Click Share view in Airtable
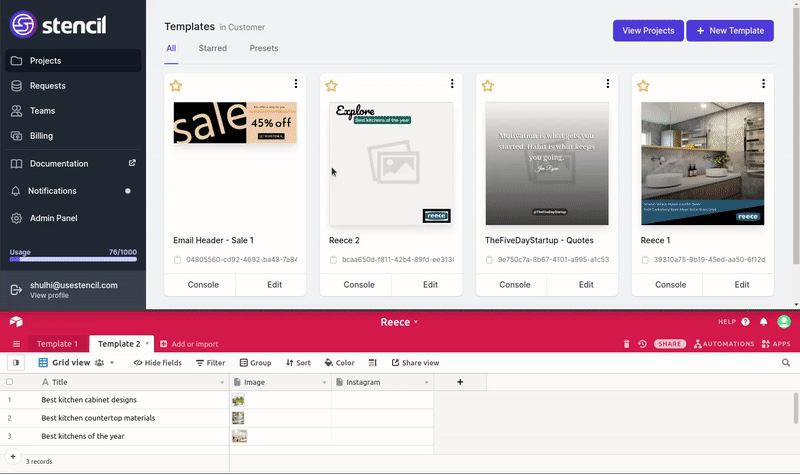The width and height of the screenshot is (800, 474). [415, 363]
